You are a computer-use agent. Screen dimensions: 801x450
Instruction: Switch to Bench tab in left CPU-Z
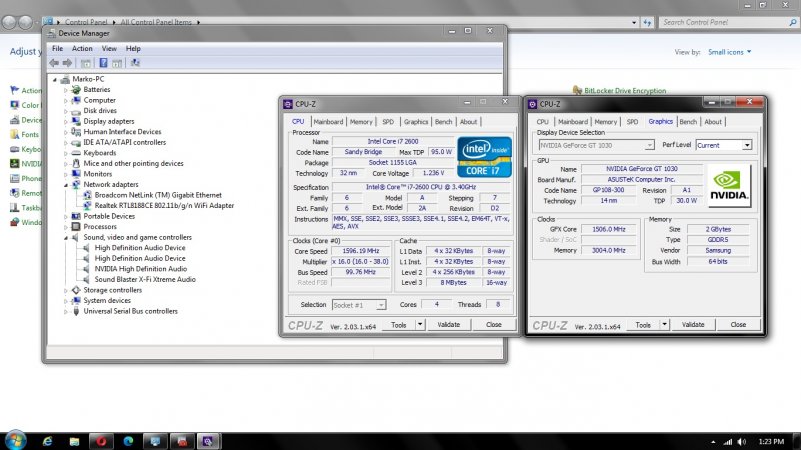tap(443, 122)
